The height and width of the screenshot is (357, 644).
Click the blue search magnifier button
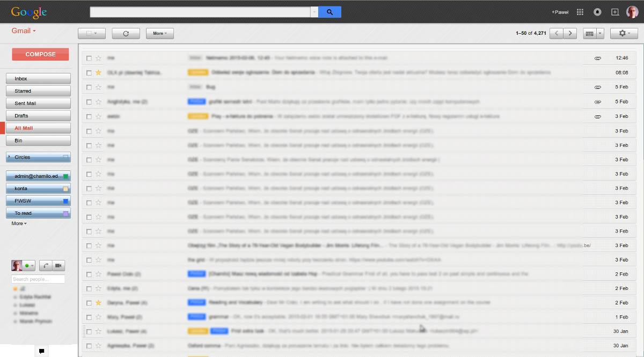click(x=329, y=11)
